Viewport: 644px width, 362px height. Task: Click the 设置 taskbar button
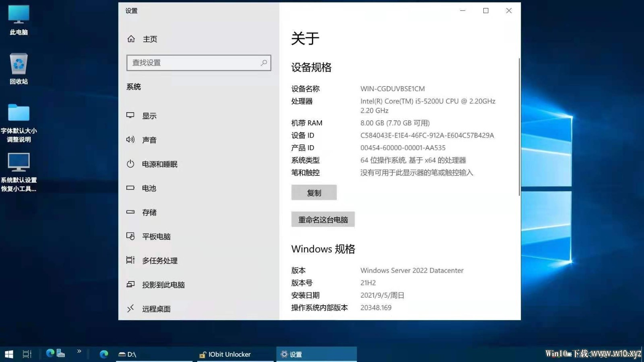tap(316, 354)
